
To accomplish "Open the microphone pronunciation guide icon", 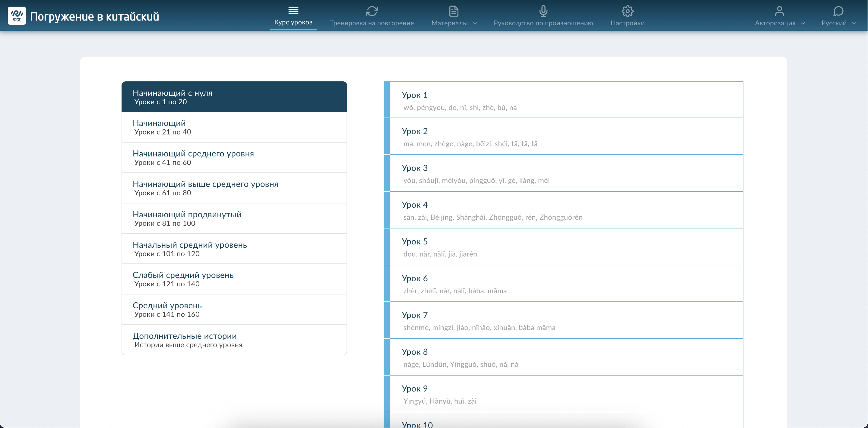I will coord(543,11).
